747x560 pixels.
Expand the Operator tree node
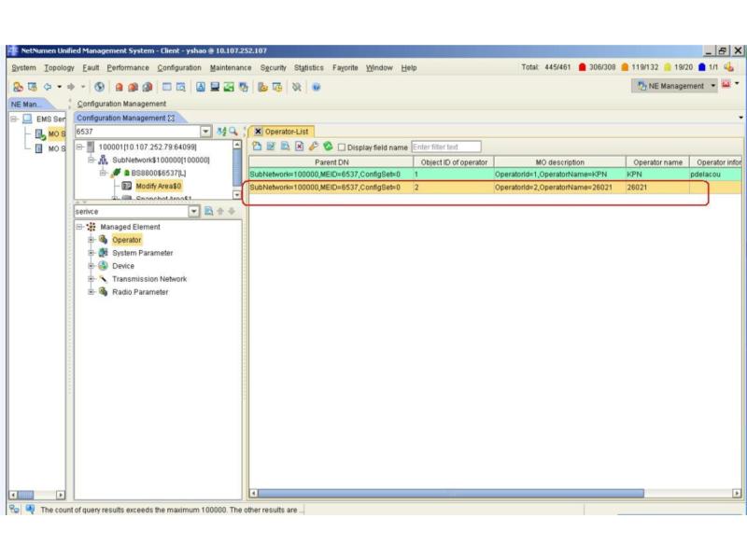click(x=91, y=240)
